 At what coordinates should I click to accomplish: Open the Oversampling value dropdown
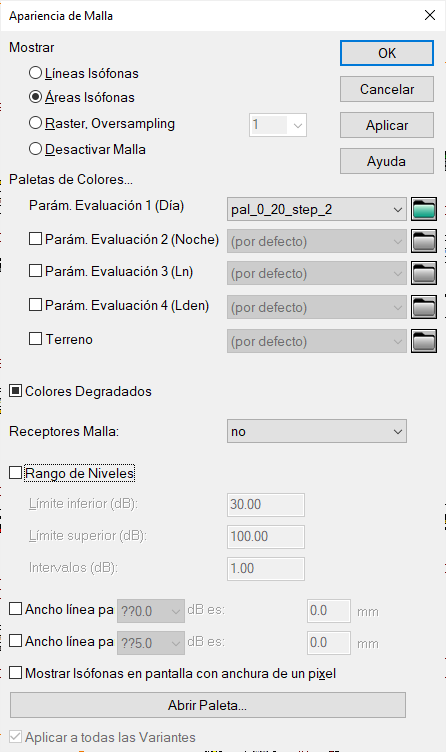tap(278, 125)
